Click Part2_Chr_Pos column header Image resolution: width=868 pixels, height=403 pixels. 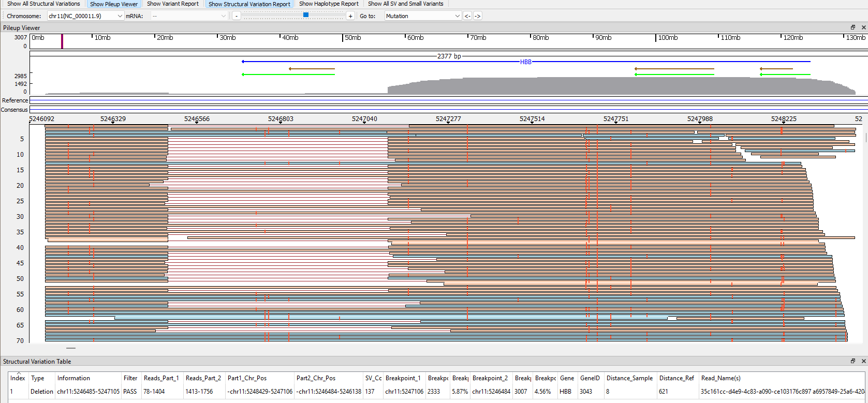(329, 378)
